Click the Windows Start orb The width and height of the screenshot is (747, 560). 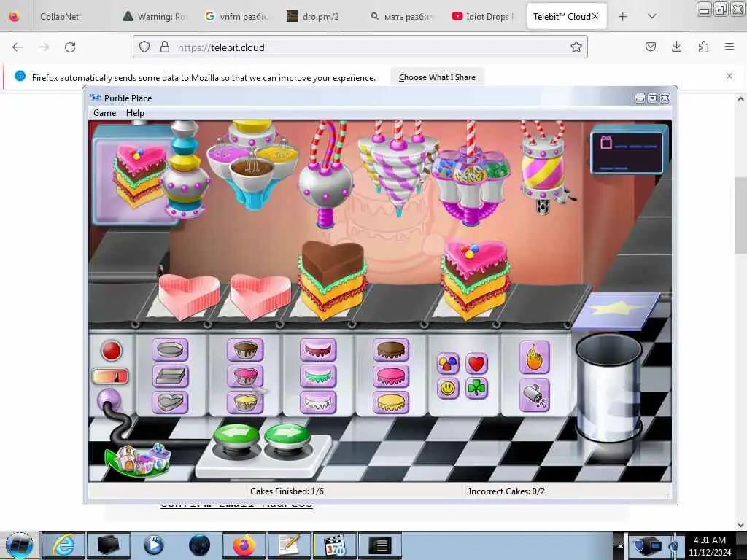[19, 545]
